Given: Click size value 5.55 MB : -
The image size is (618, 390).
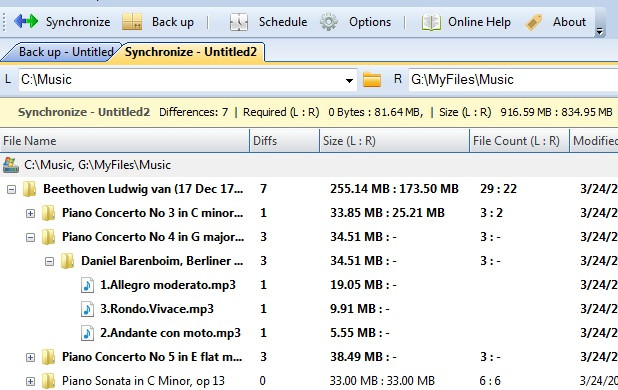Looking at the screenshot, I should click(x=360, y=333).
